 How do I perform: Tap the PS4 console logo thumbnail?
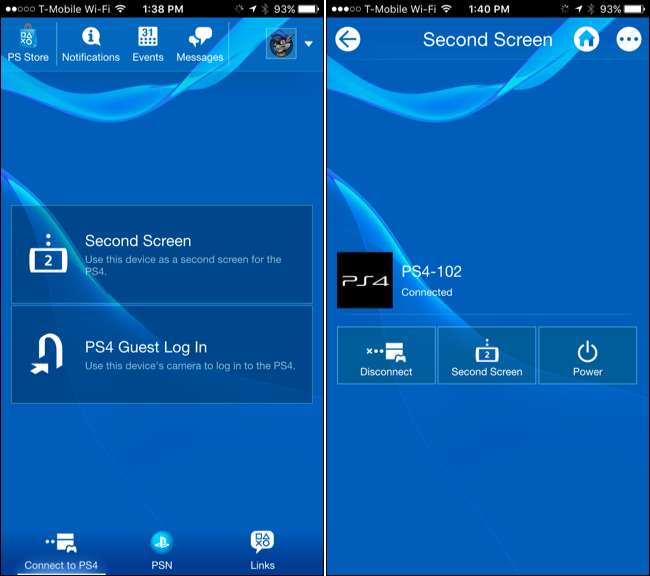[364, 280]
